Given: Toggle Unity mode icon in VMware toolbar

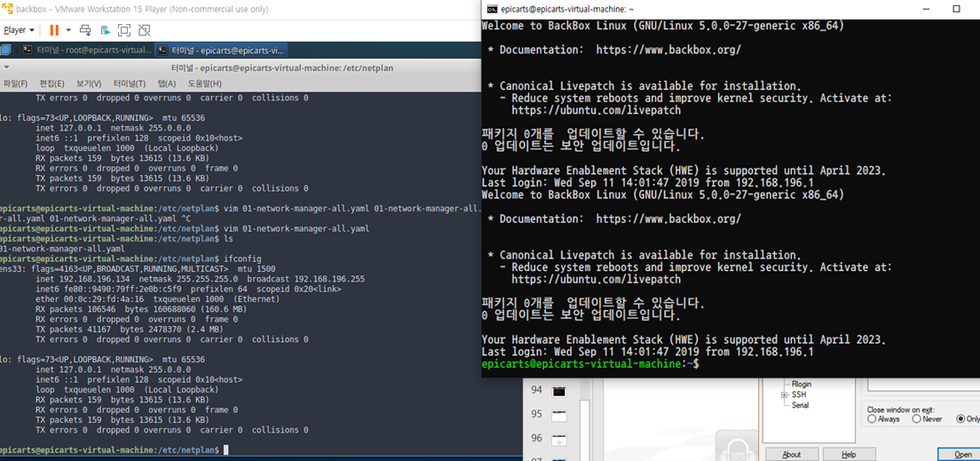Looking at the screenshot, I should (145, 30).
